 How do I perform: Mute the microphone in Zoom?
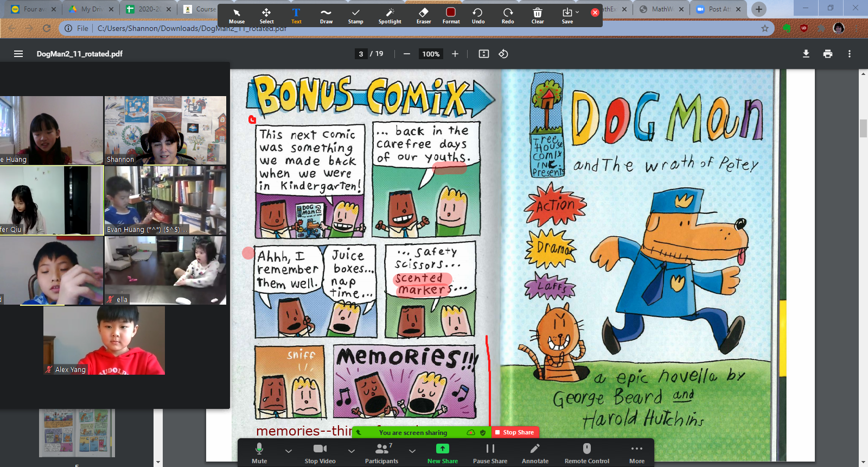click(259, 453)
